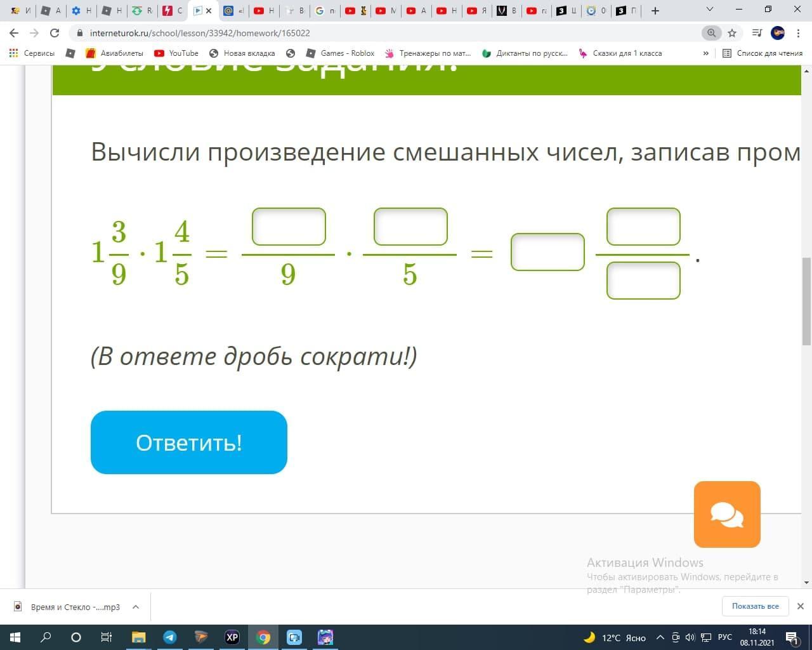812x650 pixels.
Task: Open the YouTube bookmark
Action: [x=176, y=53]
